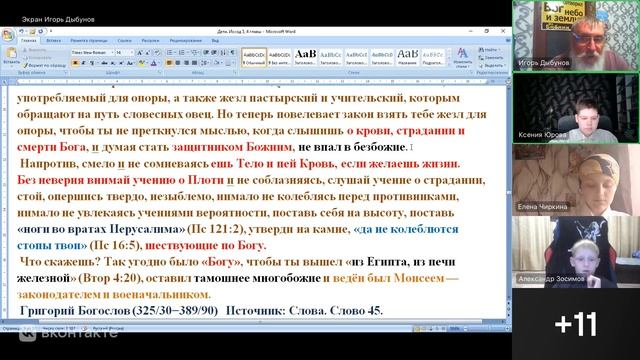
Task: Click the font color letter A
Action: pyautogui.click(x=153, y=63)
